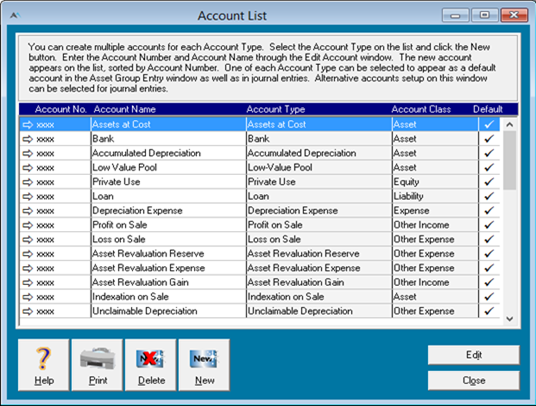Click the arrow icon beside Bank row
Image resolution: width=536 pixels, height=406 pixels.
point(27,139)
